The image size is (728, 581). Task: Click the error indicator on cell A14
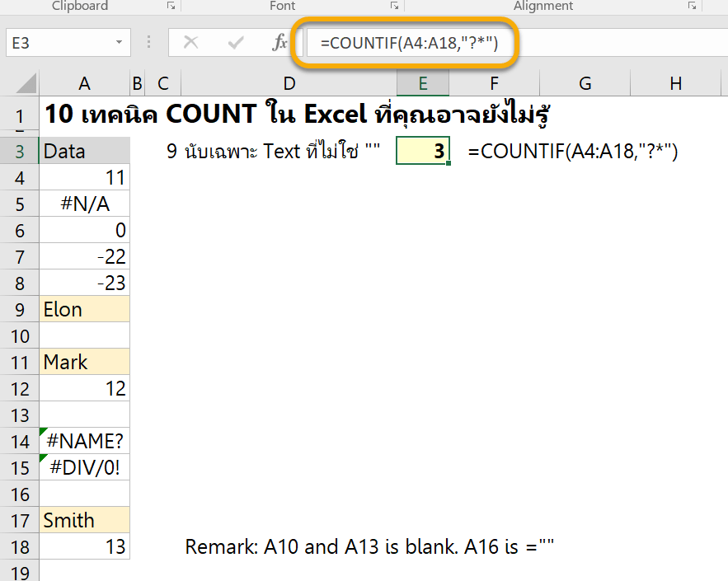tap(44, 432)
